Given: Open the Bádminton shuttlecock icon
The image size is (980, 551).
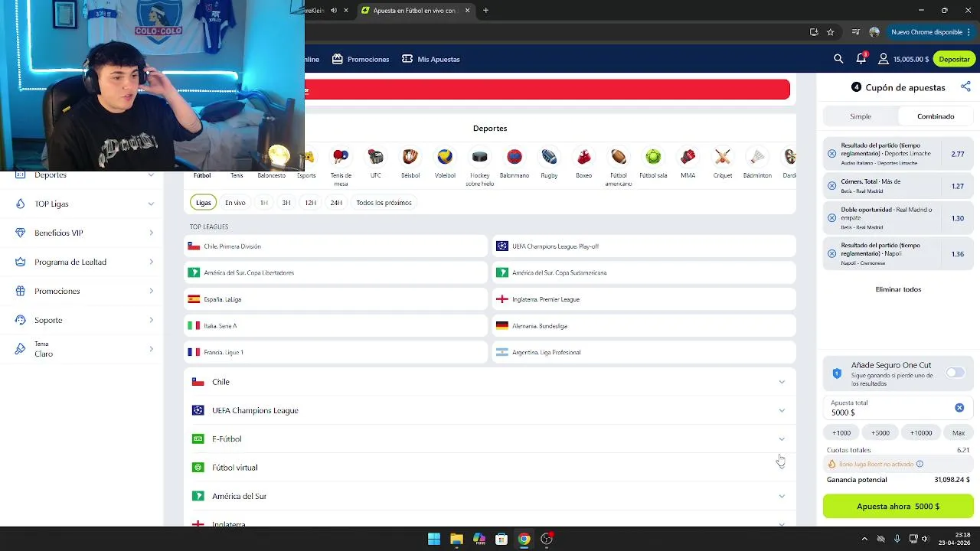Looking at the screenshot, I should pos(757,157).
